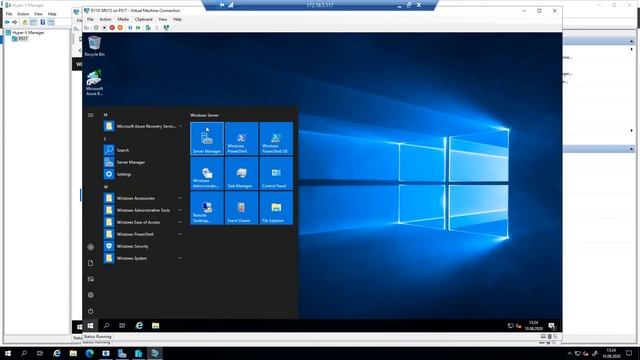Image resolution: width=640 pixels, height=360 pixels.
Task: Open the Action menu in Virtual Machine Connection
Action: coord(105,19)
